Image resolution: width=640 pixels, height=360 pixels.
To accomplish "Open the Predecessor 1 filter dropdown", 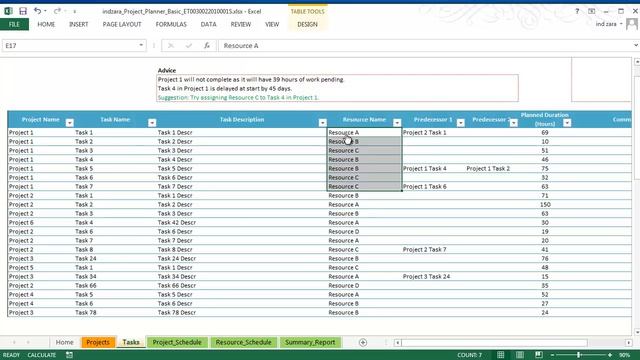I will 461,122.
